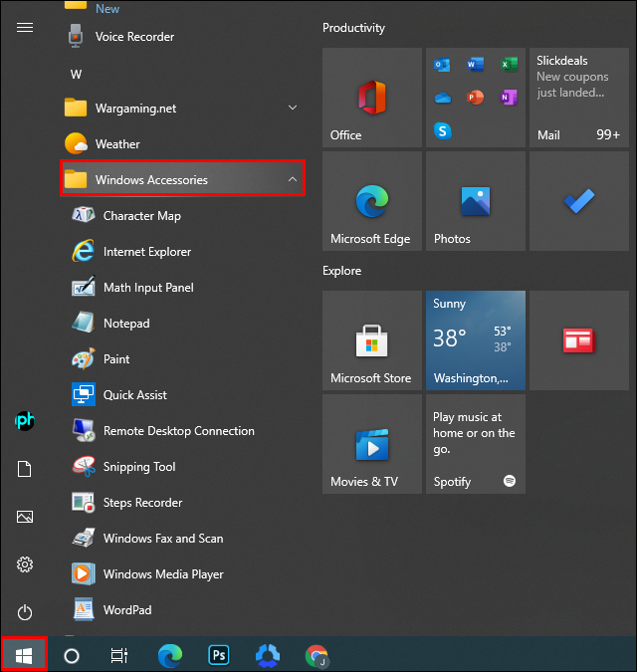Screen dimensions: 637x672
Task: Open OneDrive from the Office apps tile
Action: click(x=443, y=98)
